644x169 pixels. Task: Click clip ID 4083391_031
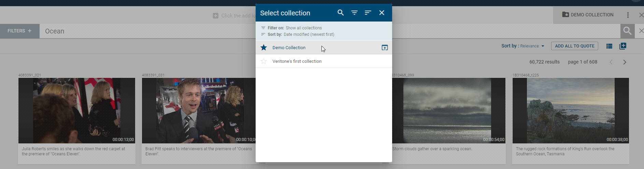tap(153, 75)
